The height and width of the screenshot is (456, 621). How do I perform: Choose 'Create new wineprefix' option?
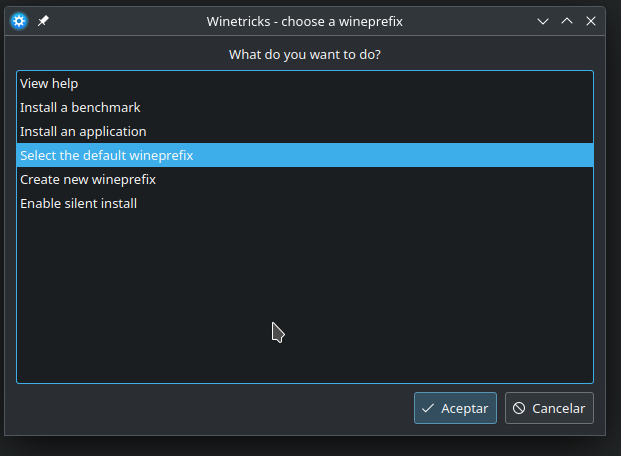tap(88, 179)
